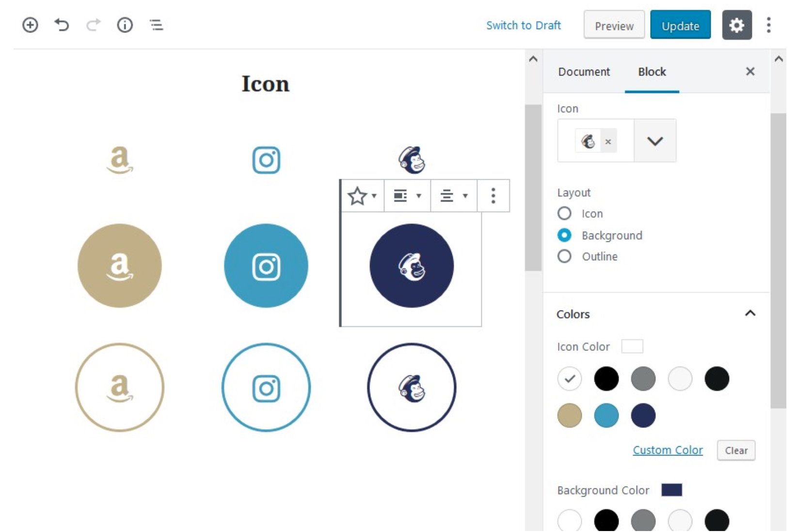Viewport: 797px width, 532px height.
Task: Choose the Background layout radio option
Action: click(x=564, y=235)
